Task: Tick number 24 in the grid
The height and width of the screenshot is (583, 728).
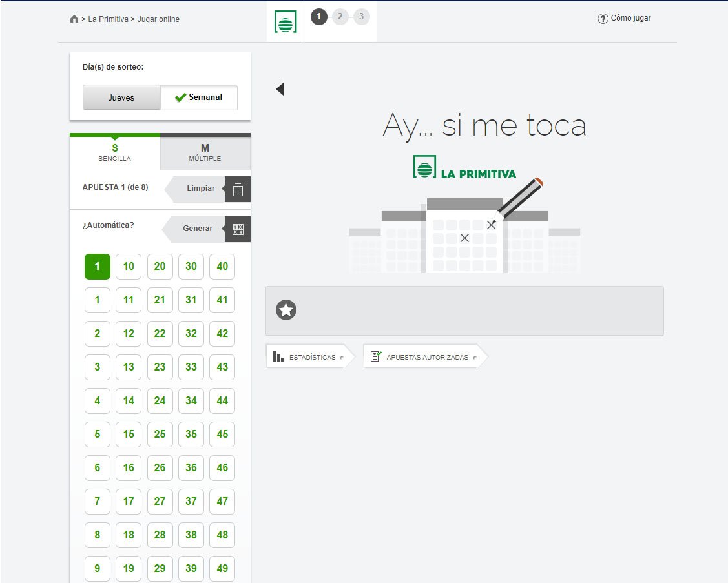Action: click(x=160, y=400)
